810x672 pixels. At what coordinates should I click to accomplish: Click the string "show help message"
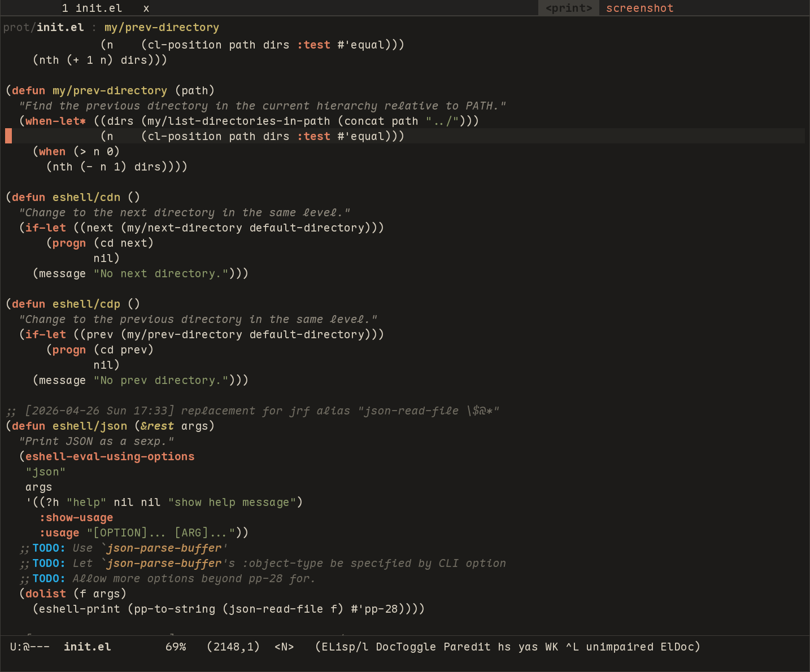232,502
